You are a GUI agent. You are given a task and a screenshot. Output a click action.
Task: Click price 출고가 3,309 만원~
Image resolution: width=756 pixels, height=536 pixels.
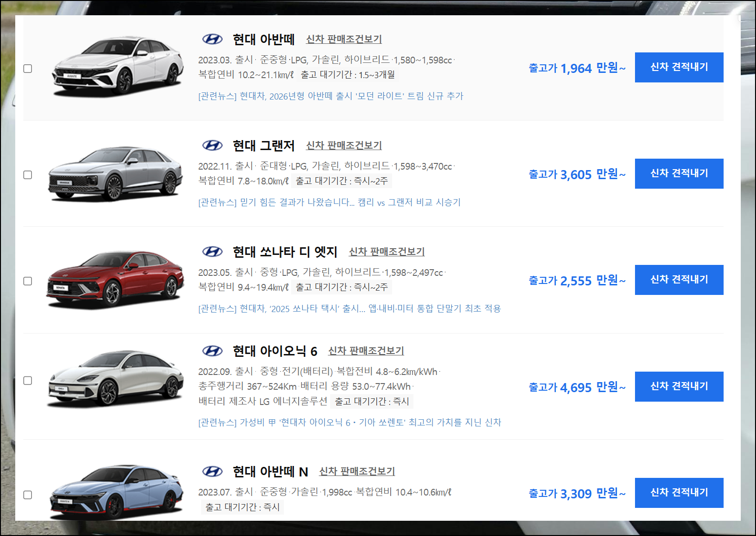point(577,494)
